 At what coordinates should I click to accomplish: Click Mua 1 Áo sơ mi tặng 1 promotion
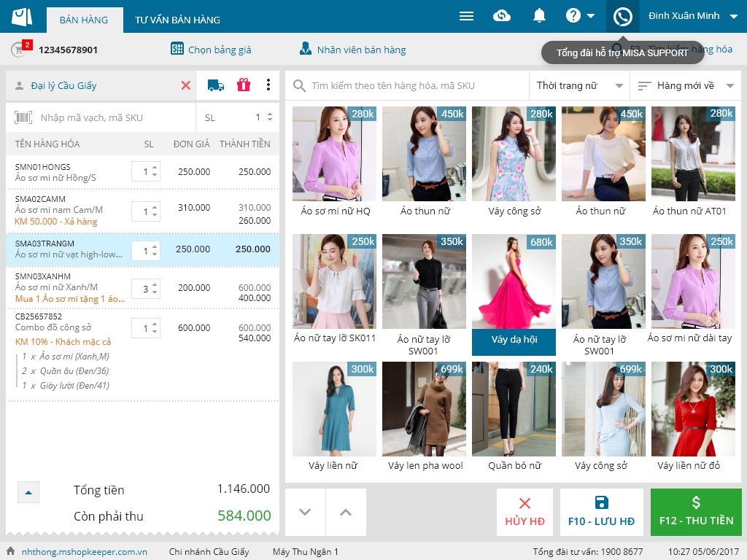[70, 299]
